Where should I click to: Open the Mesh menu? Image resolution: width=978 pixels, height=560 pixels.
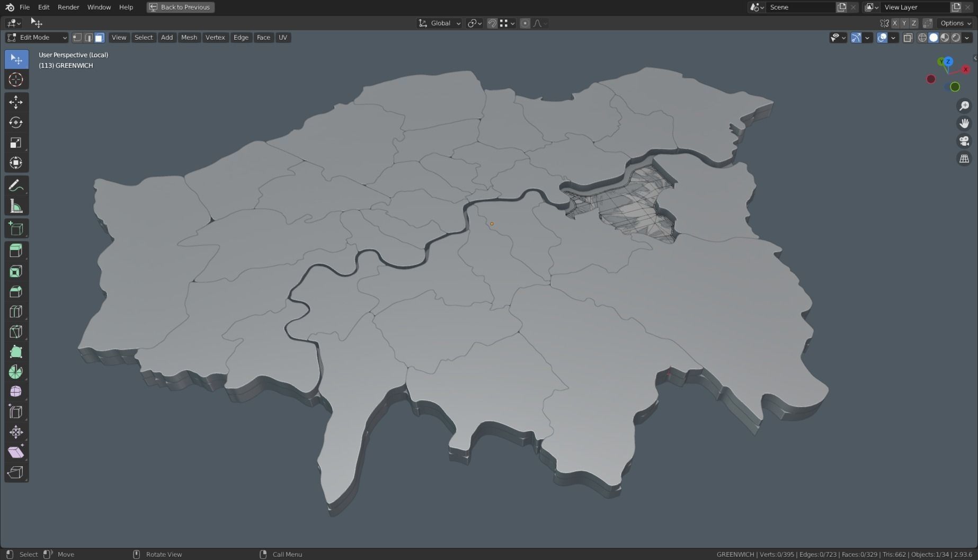[189, 38]
